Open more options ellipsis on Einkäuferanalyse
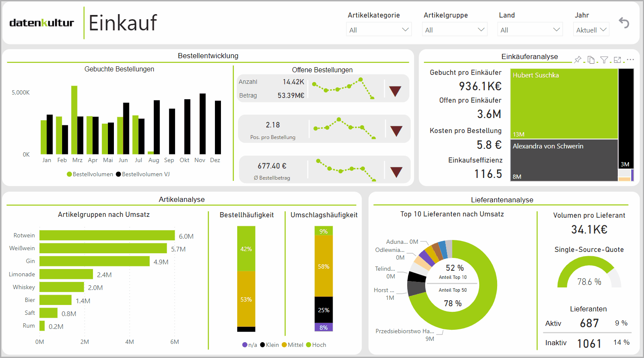 630,60
